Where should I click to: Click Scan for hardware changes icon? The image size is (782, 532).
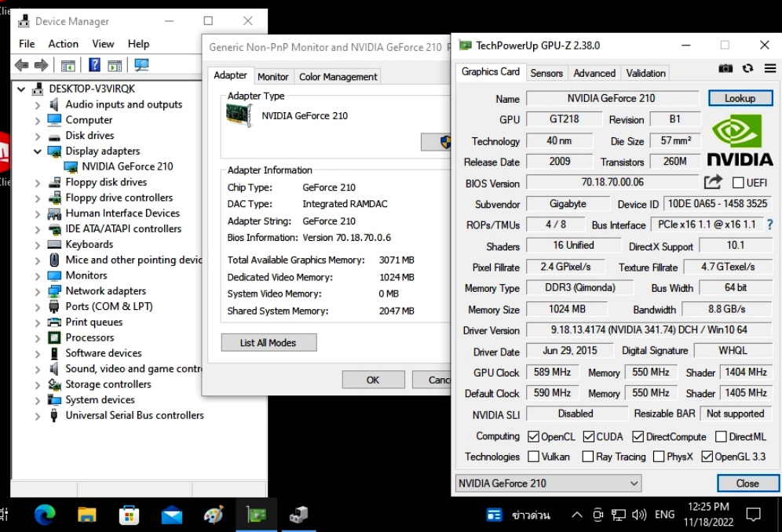click(x=141, y=64)
